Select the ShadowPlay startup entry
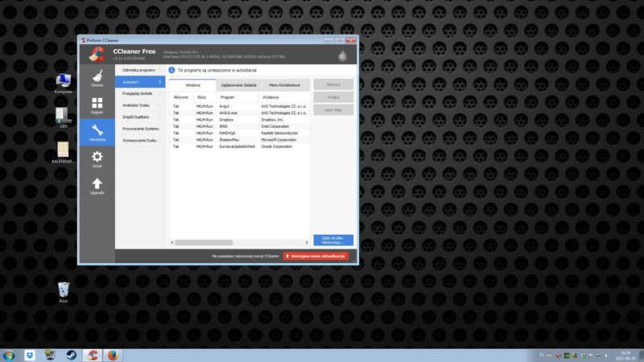 point(239,140)
